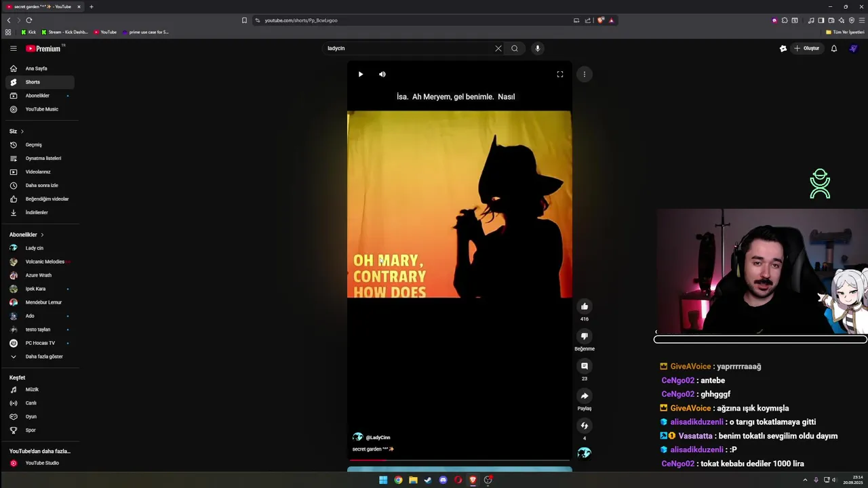Open Geçmiş watch history
This screenshot has width=868, height=488.
[x=39, y=144]
